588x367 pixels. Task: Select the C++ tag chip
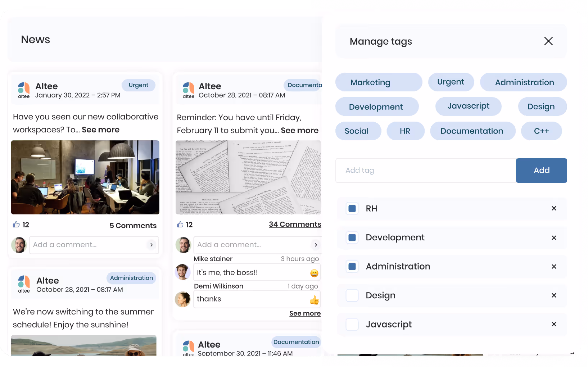click(541, 131)
